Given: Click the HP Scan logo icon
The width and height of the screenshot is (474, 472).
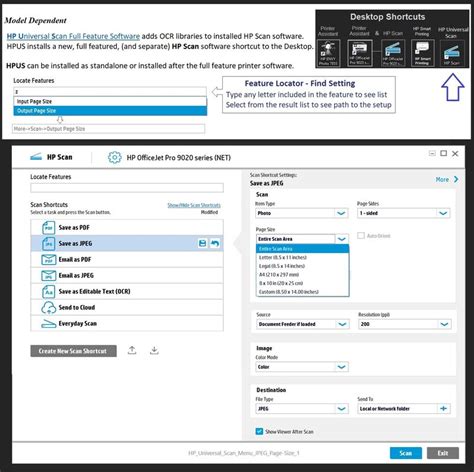Looking at the screenshot, I should 36,156.
